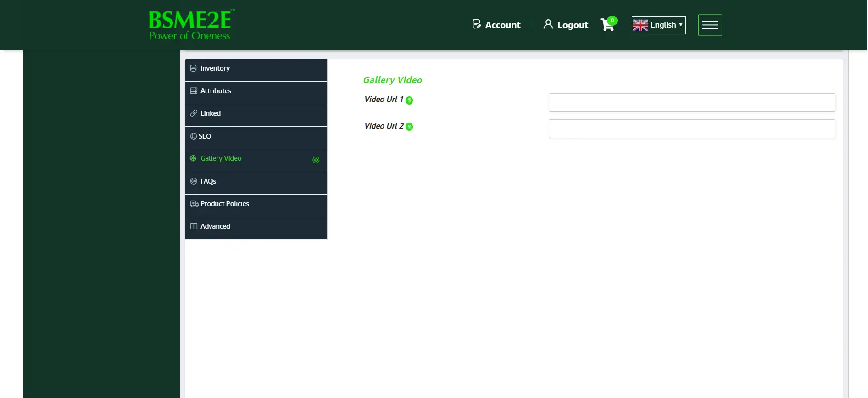This screenshot has width=868, height=398.
Task: Switch to the SEO tab
Action: (x=256, y=138)
